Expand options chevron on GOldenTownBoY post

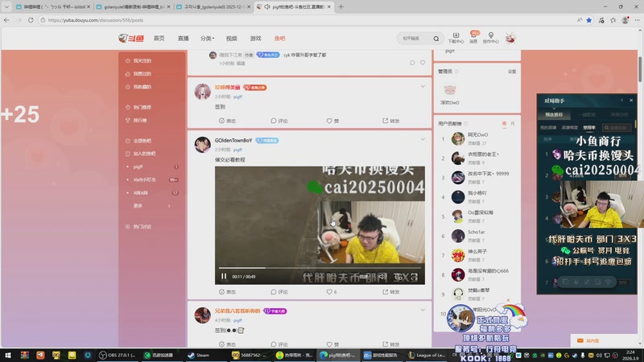coord(423,139)
